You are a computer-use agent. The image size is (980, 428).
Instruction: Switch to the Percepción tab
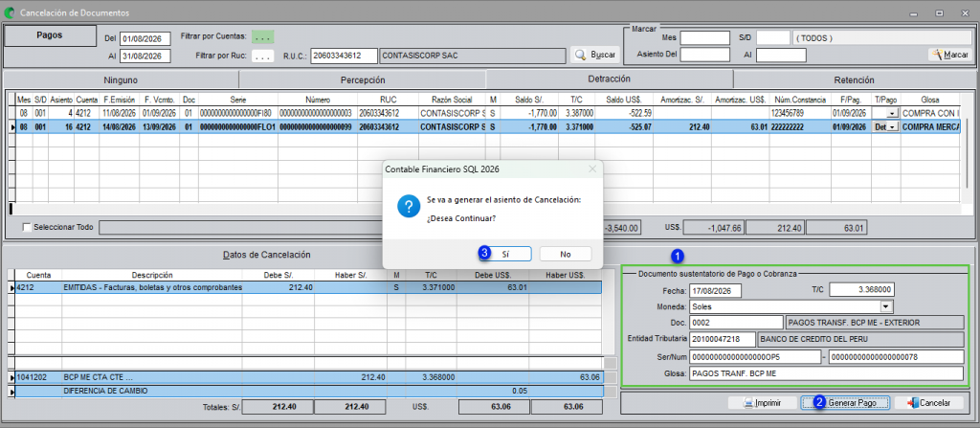363,80
